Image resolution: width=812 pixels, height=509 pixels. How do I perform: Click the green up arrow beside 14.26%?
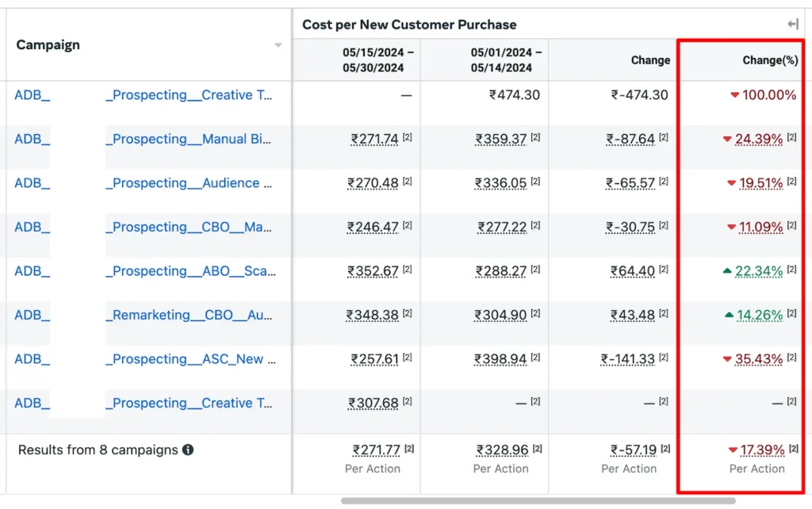(x=729, y=315)
